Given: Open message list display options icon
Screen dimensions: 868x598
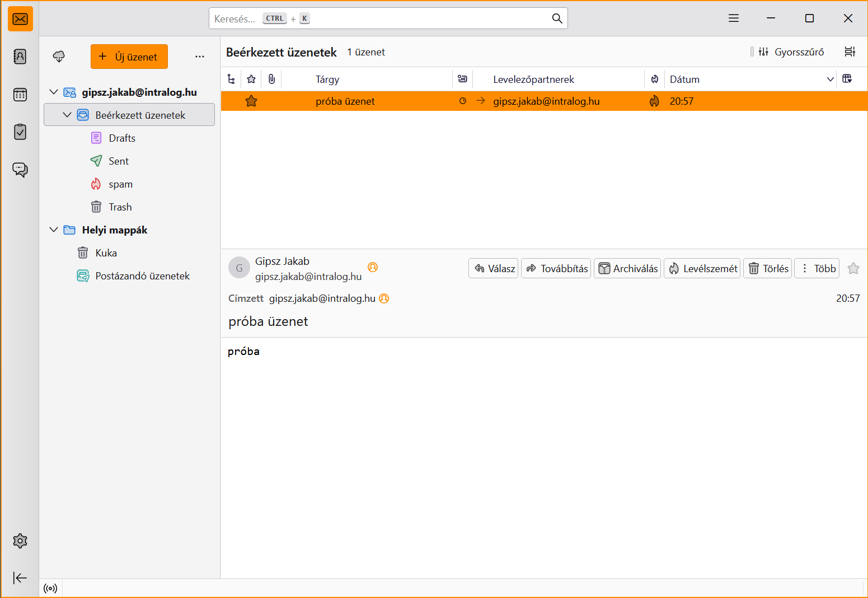Looking at the screenshot, I should tap(850, 52).
